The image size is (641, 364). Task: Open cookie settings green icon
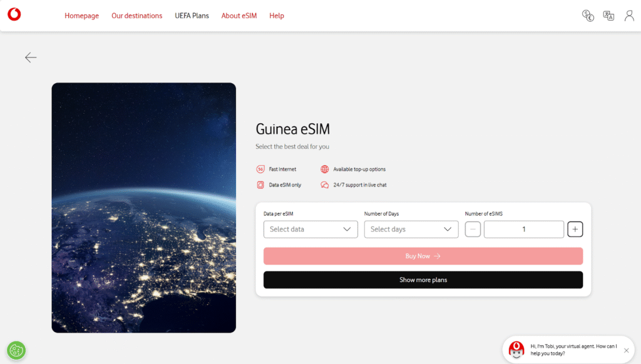[x=16, y=350]
